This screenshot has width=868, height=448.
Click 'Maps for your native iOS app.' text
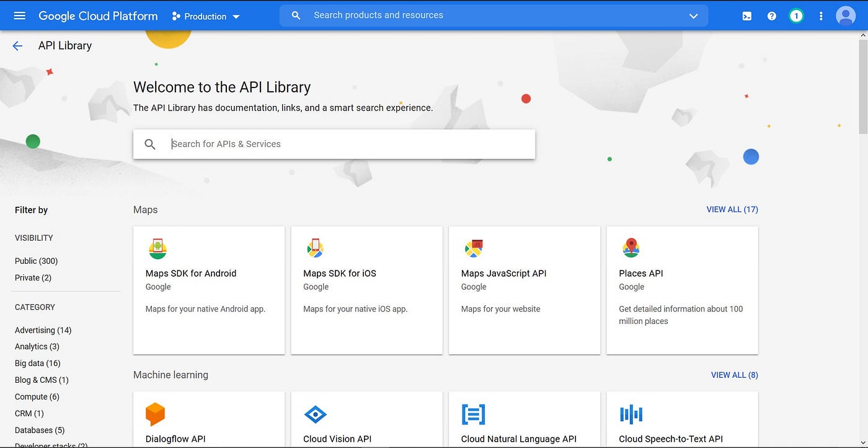click(x=355, y=309)
